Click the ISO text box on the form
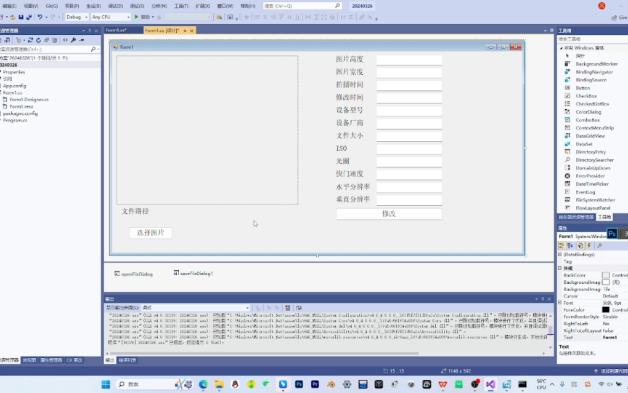This screenshot has height=393, width=628. pos(409,149)
